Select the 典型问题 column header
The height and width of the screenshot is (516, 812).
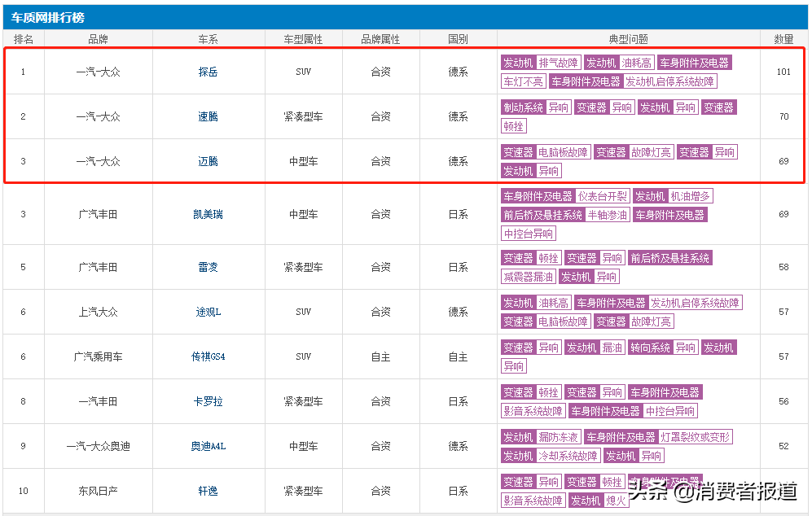click(x=628, y=39)
